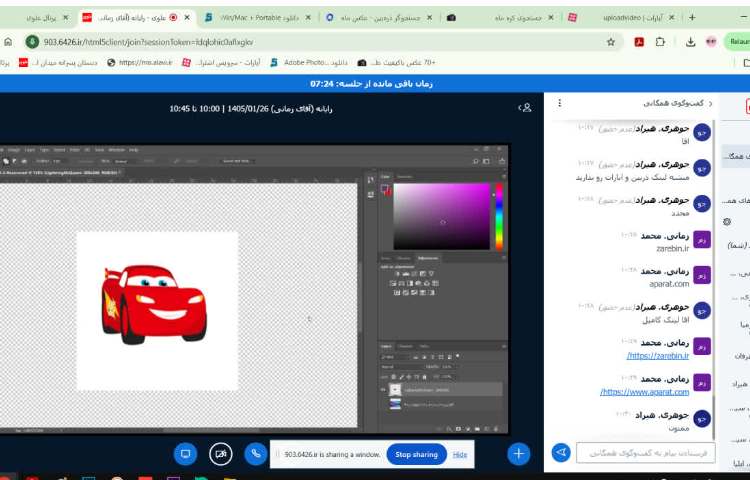Click the red PDF extension icon
This screenshot has height=480, width=750.
point(639,42)
